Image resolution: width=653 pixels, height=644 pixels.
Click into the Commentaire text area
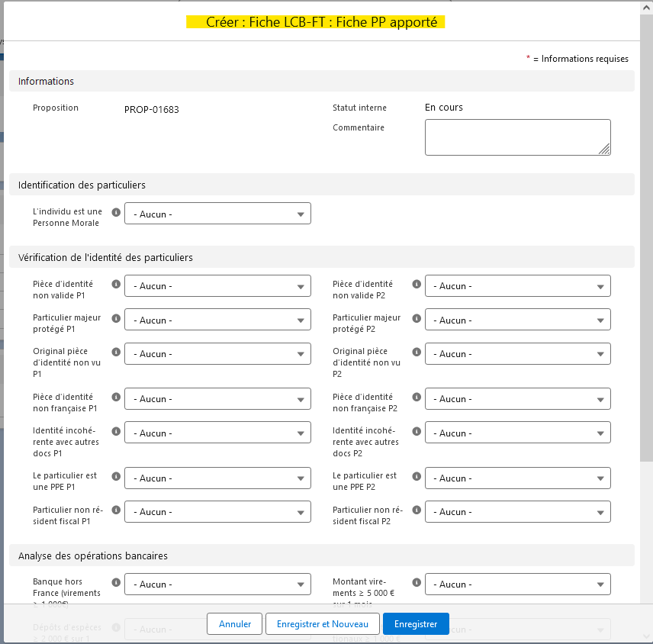(x=517, y=137)
